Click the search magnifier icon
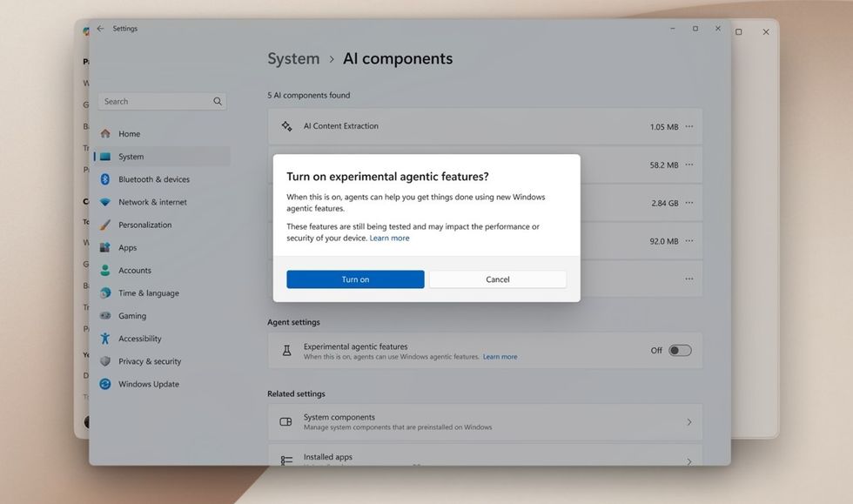The image size is (853, 504). 218,102
